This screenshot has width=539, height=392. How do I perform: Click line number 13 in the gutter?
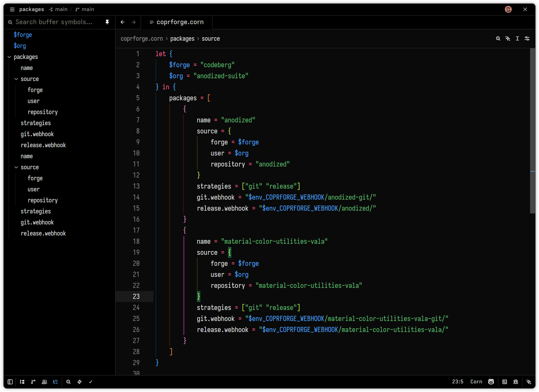tap(136, 186)
